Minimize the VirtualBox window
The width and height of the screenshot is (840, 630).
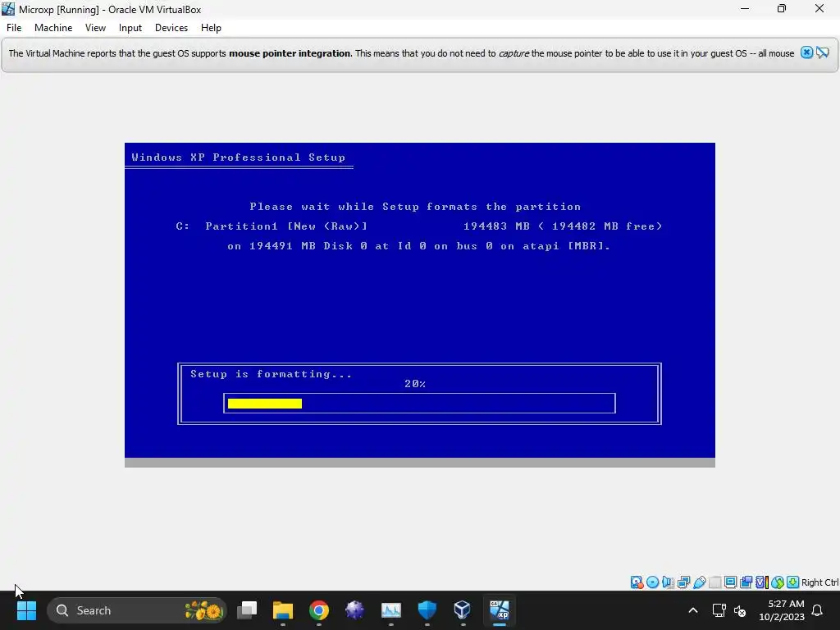point(745,8)
